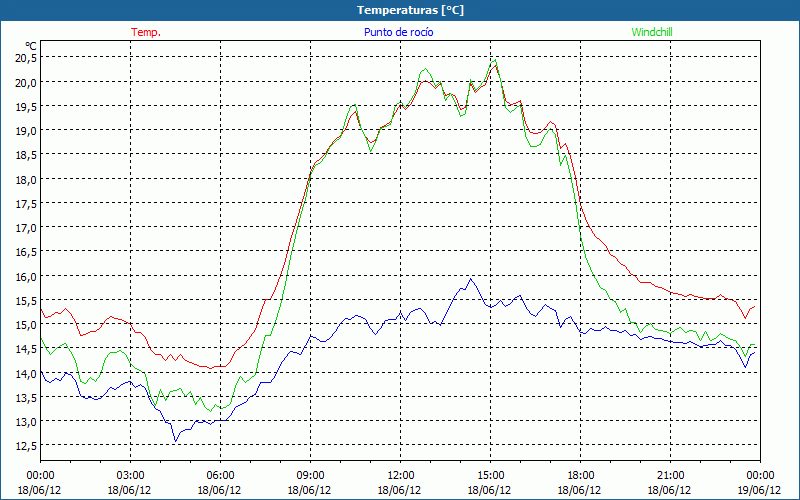Click the 12,5 y-axis value
This screenshot has height=500, width=800.
click(26, 446)
